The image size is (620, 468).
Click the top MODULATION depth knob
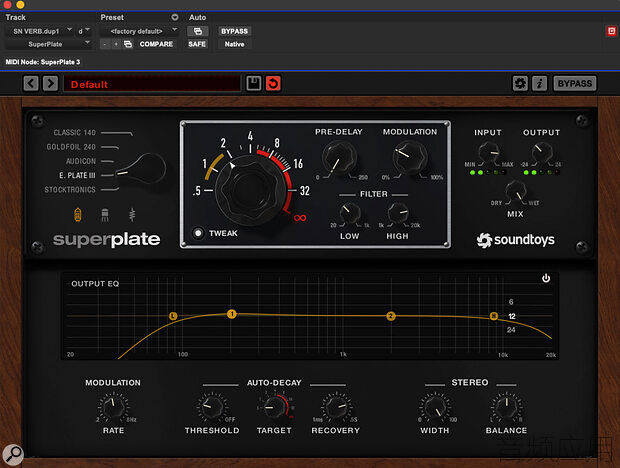click(x=410, y=157)
